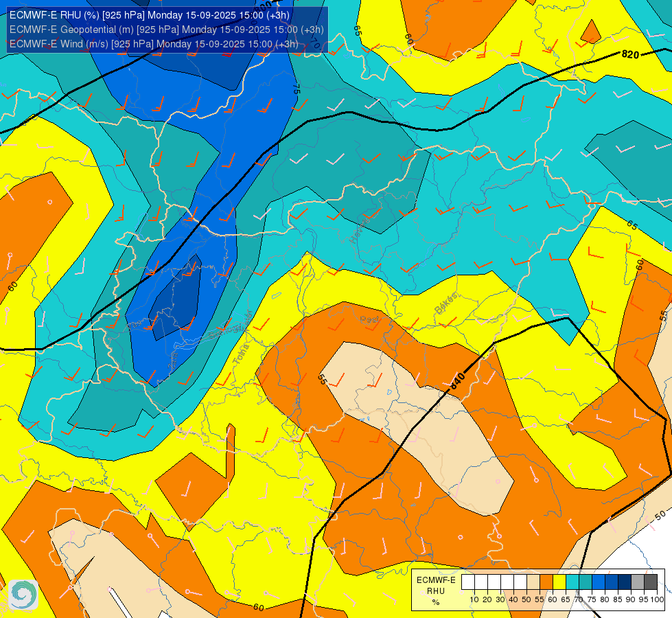Click the Pest county label
This screenshot has width=672, height=618.
pos(369,319)
